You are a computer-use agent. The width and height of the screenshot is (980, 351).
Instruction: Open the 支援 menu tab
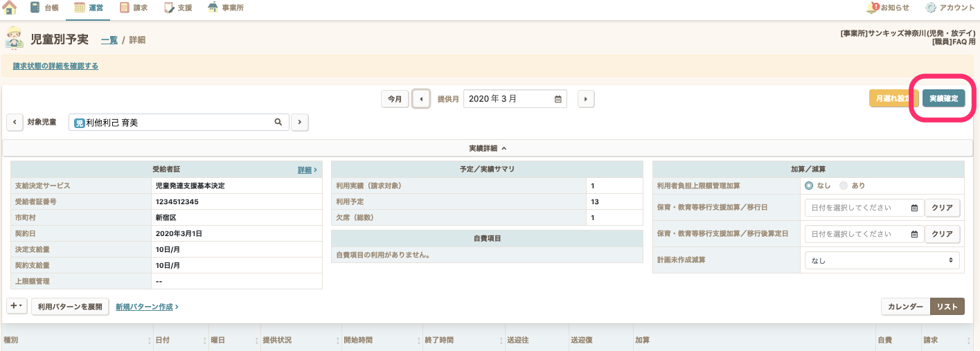pyautogui.click(x=177, y=8)
